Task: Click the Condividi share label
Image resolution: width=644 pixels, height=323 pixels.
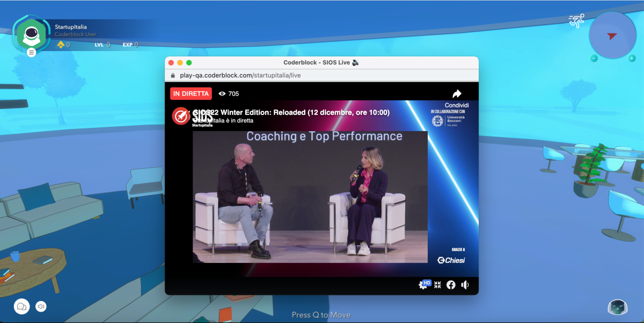Action: click(x=457, y=105)
